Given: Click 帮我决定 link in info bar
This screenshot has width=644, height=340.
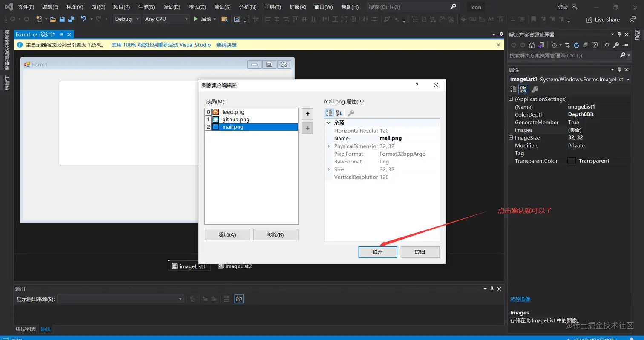Looking at the screenshot, I should [x=226, y=45].
